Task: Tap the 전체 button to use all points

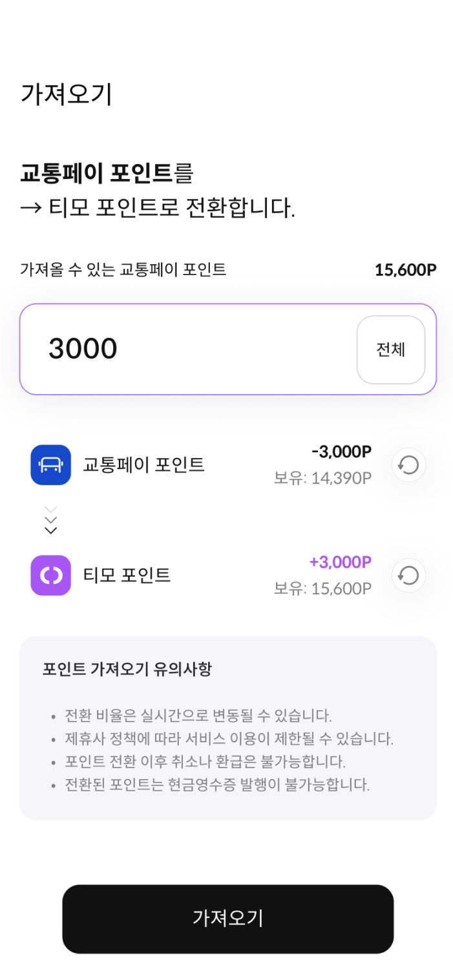Action: (x=390, y=349)
